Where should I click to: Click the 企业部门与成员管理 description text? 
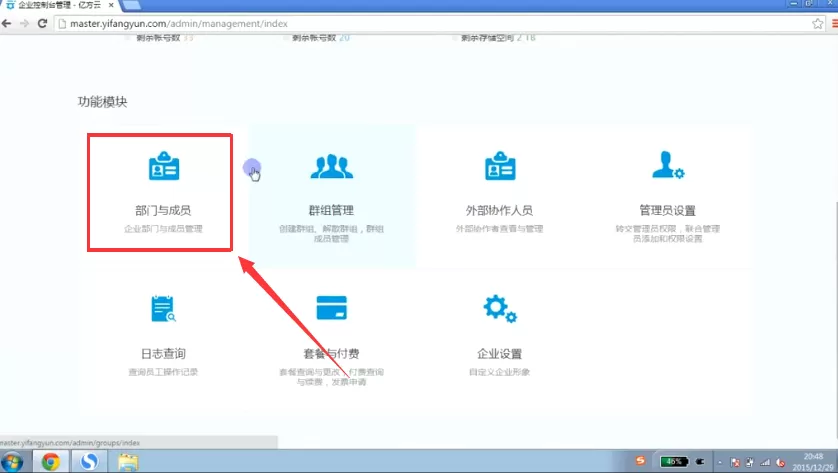coord(163,229)
